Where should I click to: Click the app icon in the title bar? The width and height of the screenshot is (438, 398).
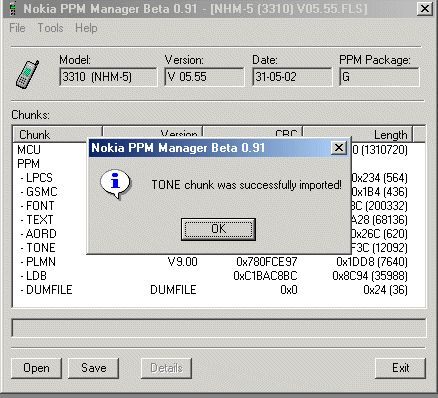coord(12,8)
